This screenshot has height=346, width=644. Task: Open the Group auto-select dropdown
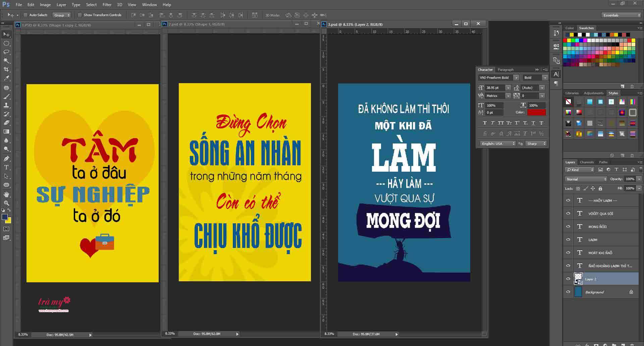[x=62, y=15]
